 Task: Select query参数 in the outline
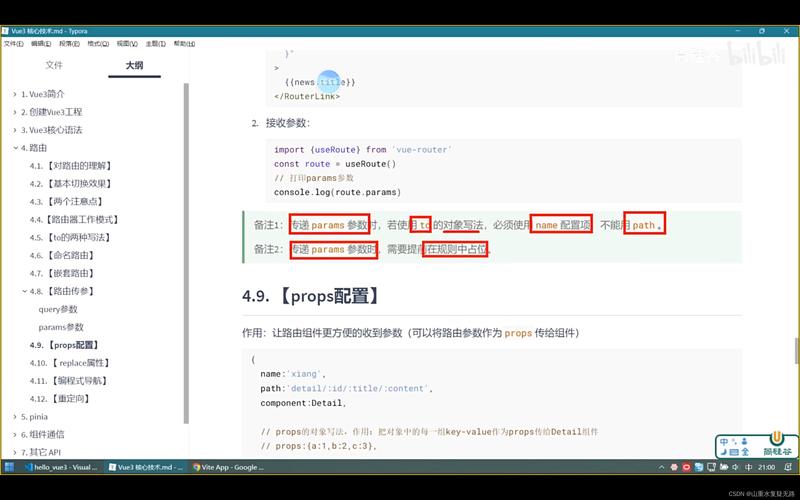pyautogui.click(x=58, y=309)
